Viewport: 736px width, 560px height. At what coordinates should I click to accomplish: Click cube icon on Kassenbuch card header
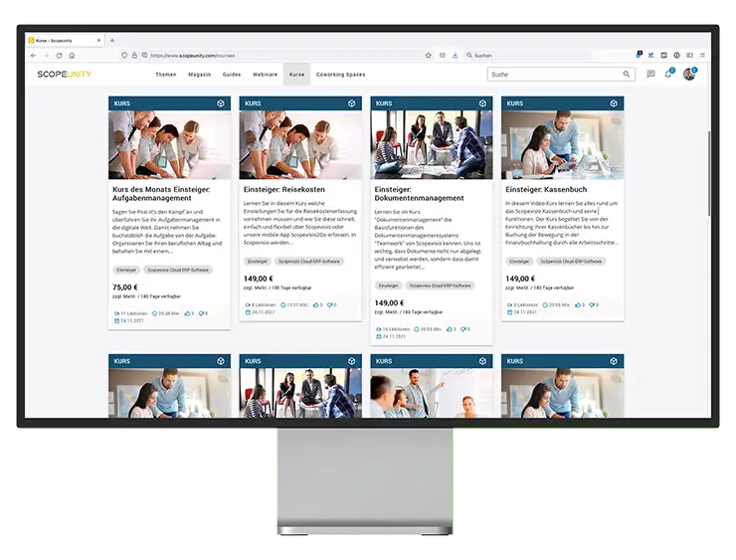(614, 103)
